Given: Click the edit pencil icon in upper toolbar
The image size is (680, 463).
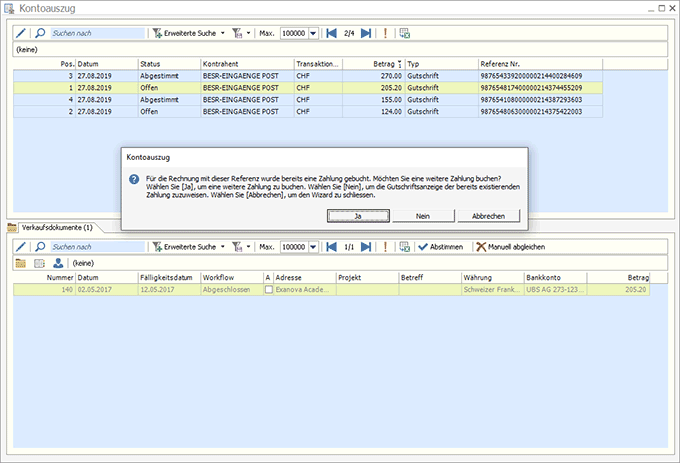Looking at the screenshot, I should (20, 33).
